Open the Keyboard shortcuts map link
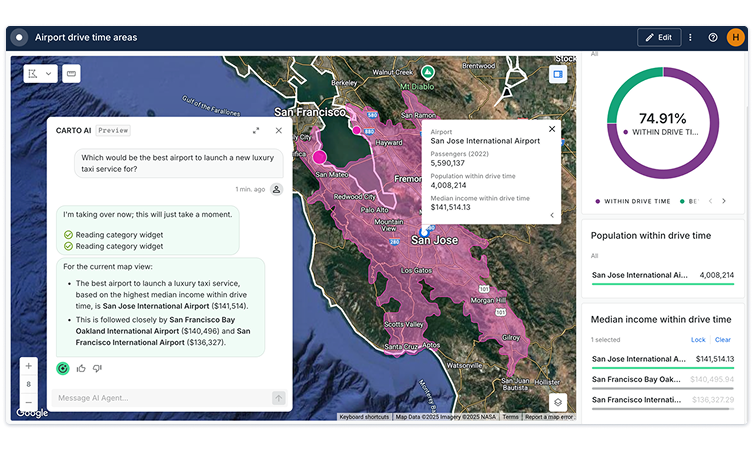 pyautogui.click(x=364, y=417)
